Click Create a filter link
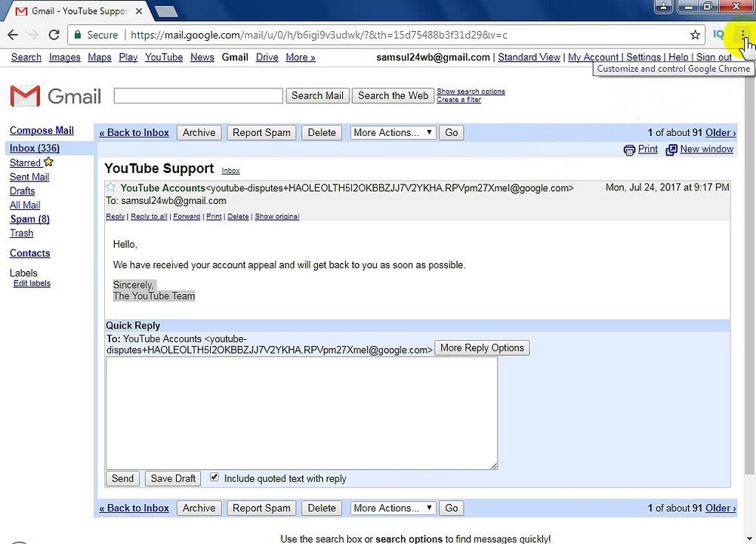This screenshot has height=544, width=756. pyautogui.click(x=458, y=99)
